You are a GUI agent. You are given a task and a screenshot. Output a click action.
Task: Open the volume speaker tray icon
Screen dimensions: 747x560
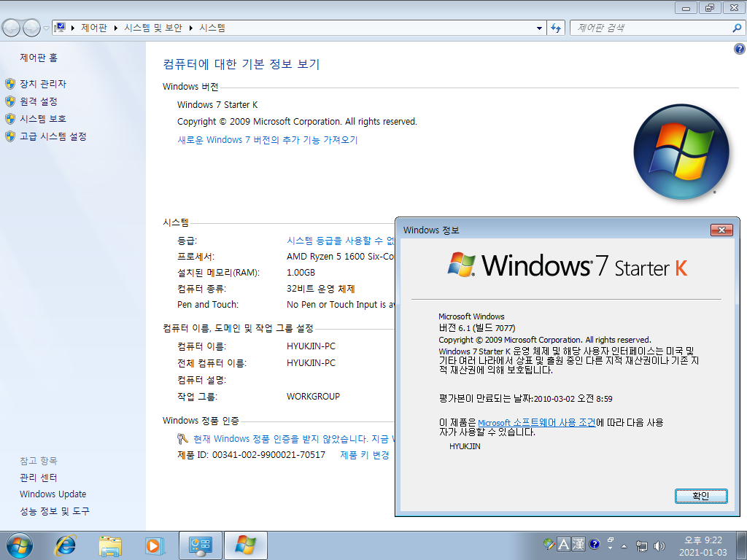tap(659, 546)
